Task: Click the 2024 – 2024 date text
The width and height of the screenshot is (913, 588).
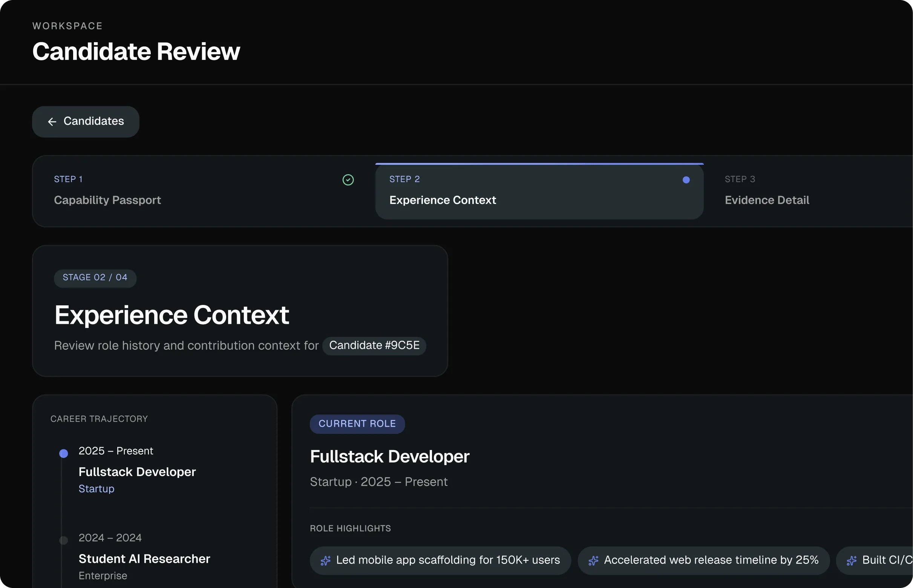Action: click(x=110, y=538)
